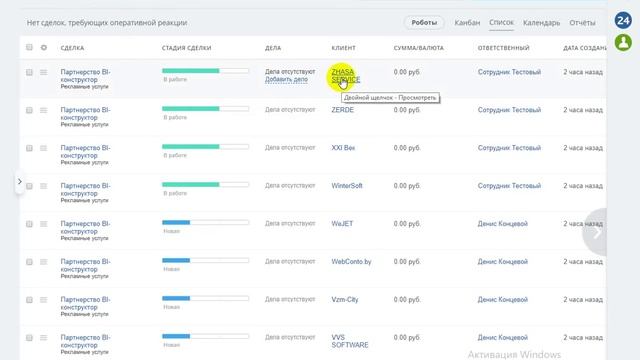The width and height of the screenshot is (640, 360).
Task: Open row menu icon for WeJET deal
Action: (44, 224)
